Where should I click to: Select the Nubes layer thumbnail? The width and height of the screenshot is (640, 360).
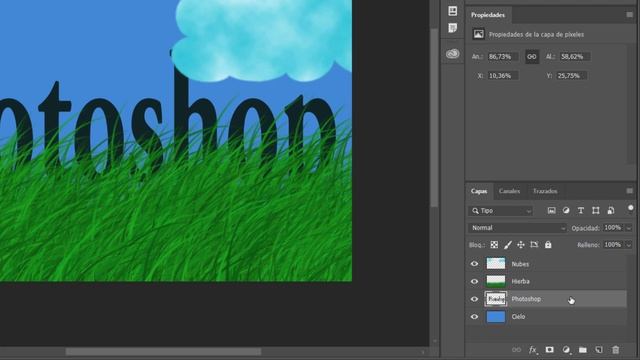496,264
